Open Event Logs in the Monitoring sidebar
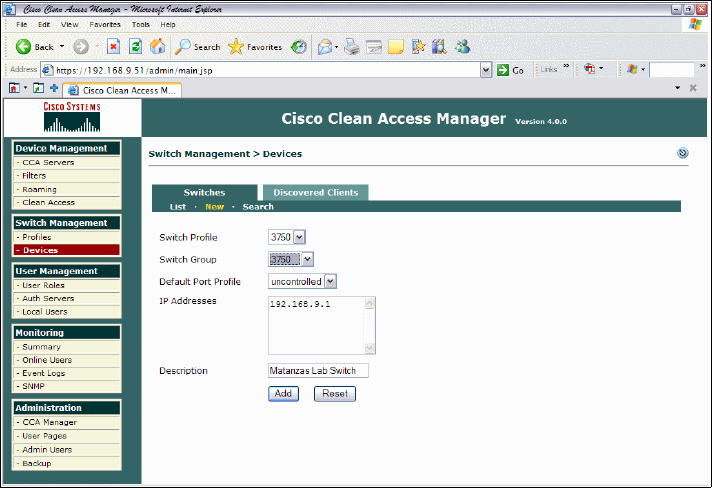Image resolution: width=712 pixels, height=488 pixels. coord(44,373)
